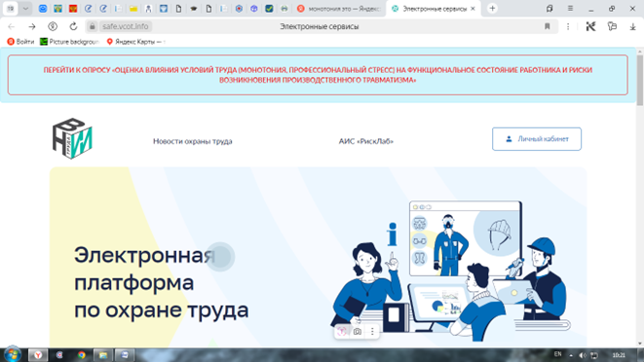Switch to the «монотония это — Яндекс» tab
The image size is (644, 362).
tap(340, 9)
